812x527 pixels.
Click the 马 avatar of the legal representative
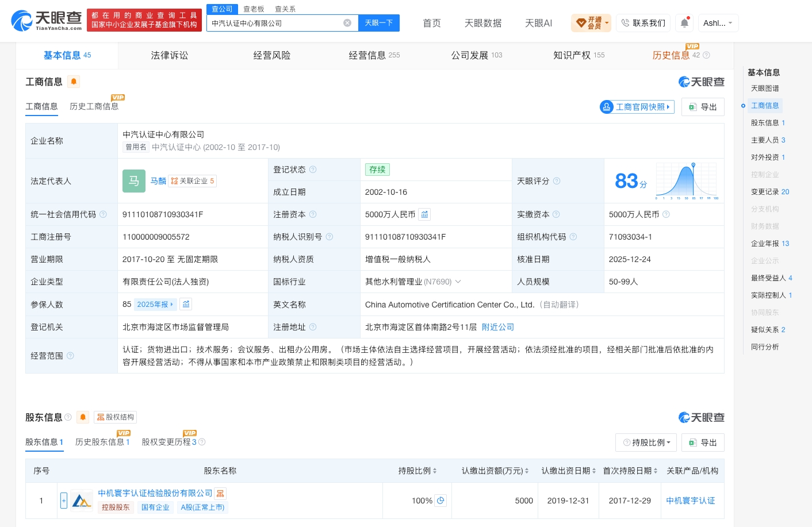point(134,181)
